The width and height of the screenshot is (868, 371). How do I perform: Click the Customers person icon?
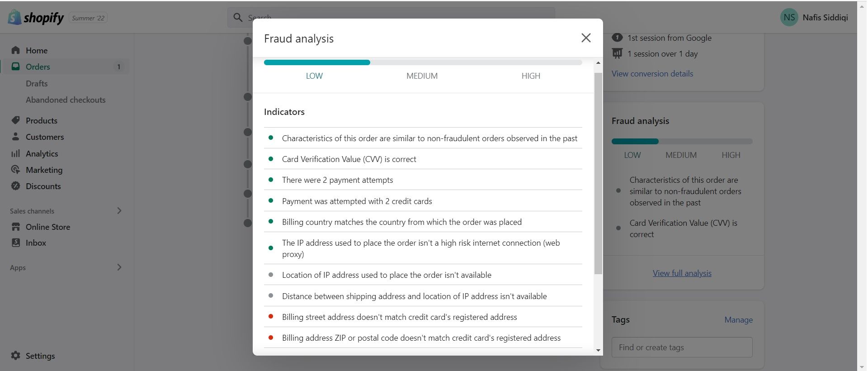[x=16, y=137]
